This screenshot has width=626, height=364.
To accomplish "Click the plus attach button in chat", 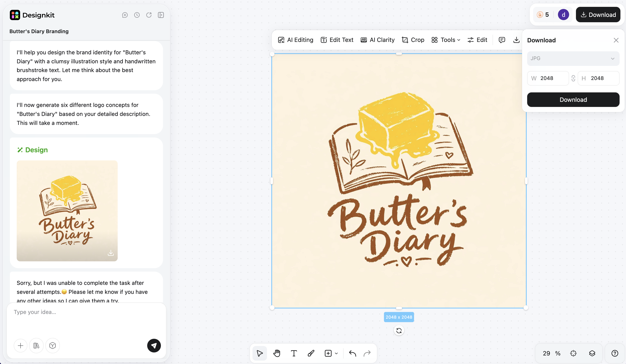I will pyautogui.click(x=21, y=345).
